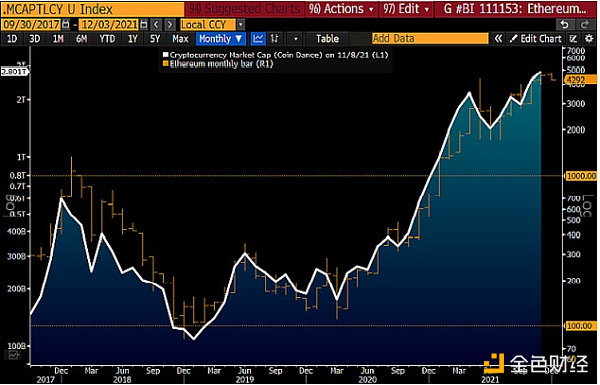The image size is (600, 385).
Task: Select the line chart type icon
Action: pyautogui.click(x=258, y=39)
